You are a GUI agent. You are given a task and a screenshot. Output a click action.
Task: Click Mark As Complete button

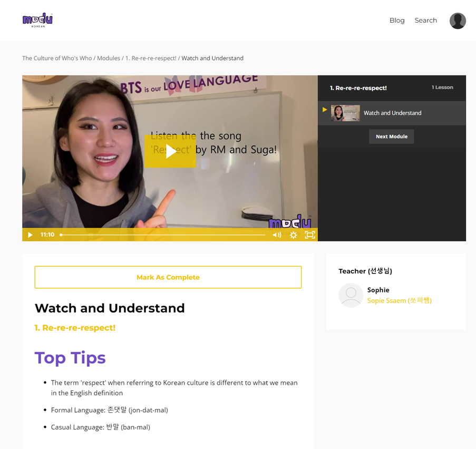(168, 277)
